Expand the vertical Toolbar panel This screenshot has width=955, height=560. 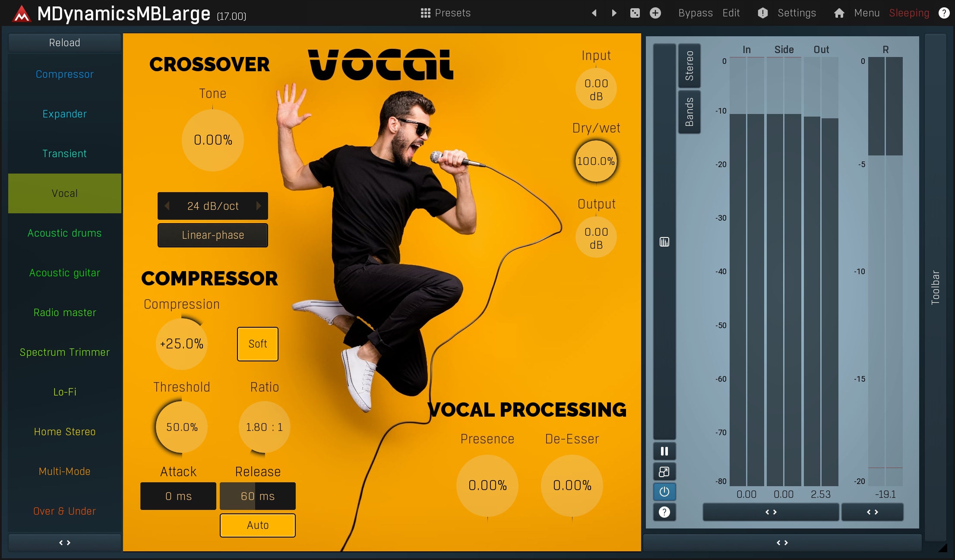[x=935, y=287]
